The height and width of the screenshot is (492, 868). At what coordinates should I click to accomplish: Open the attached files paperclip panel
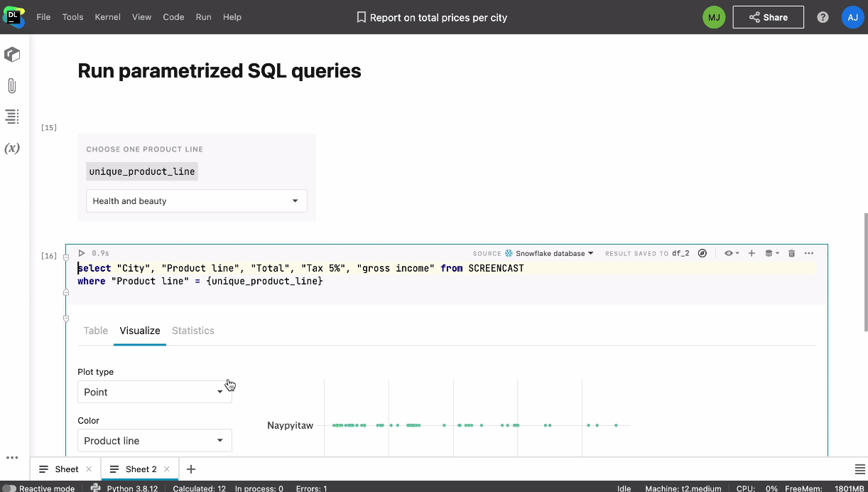[12, 86]
